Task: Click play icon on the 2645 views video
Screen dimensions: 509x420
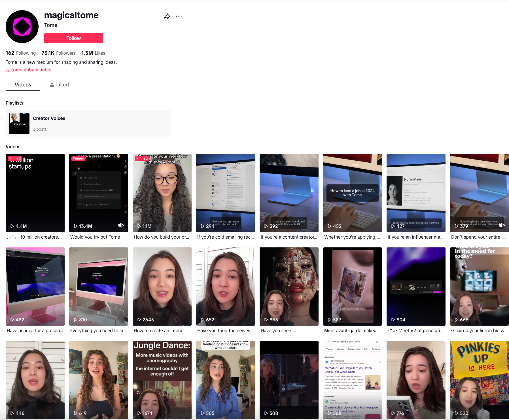Action: [139, 320]
